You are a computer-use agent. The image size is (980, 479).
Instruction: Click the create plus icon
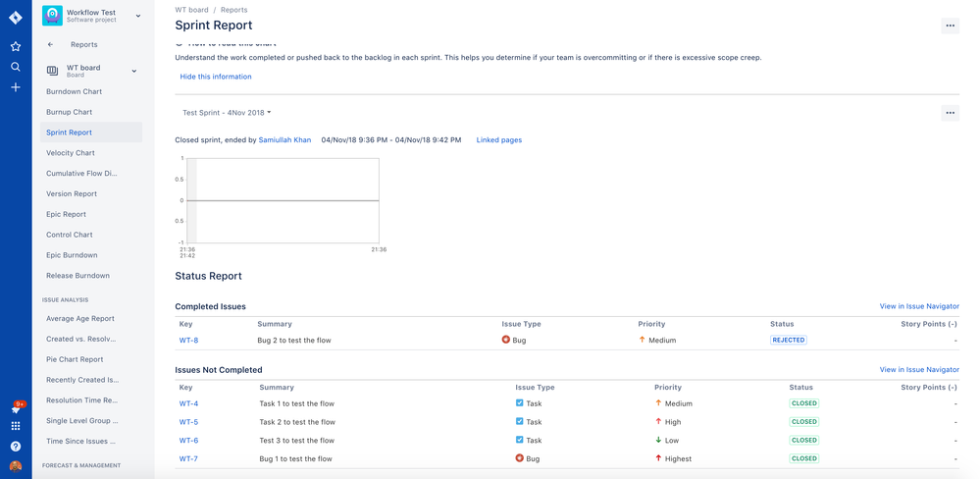pyautogui.click(x=16, y=87)
